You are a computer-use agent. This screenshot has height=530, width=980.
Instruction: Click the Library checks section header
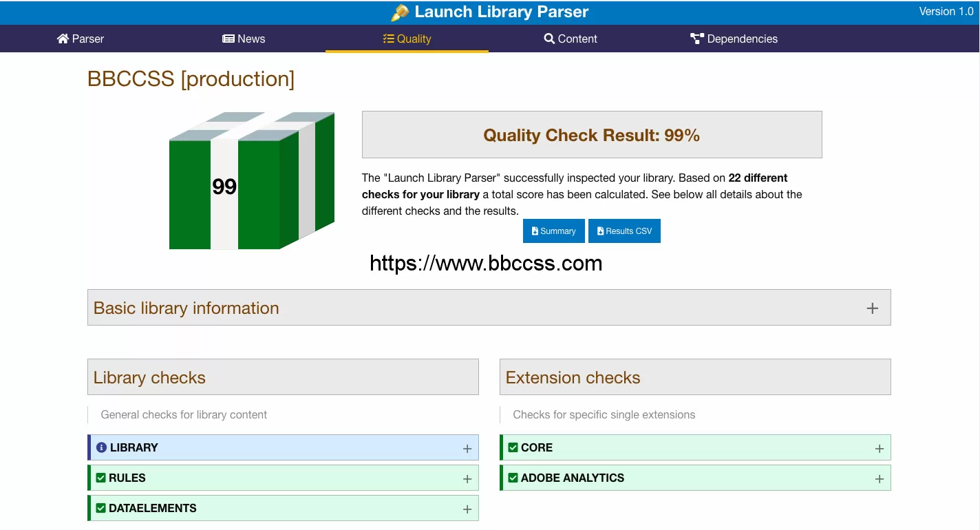click(283, 377)
